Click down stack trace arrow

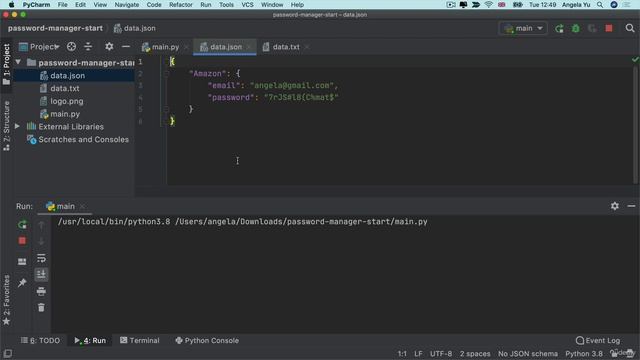[x=41, y=241]
